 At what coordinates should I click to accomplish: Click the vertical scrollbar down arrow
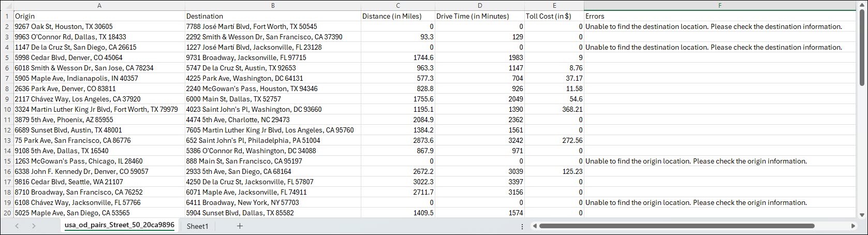click(862, 214)
